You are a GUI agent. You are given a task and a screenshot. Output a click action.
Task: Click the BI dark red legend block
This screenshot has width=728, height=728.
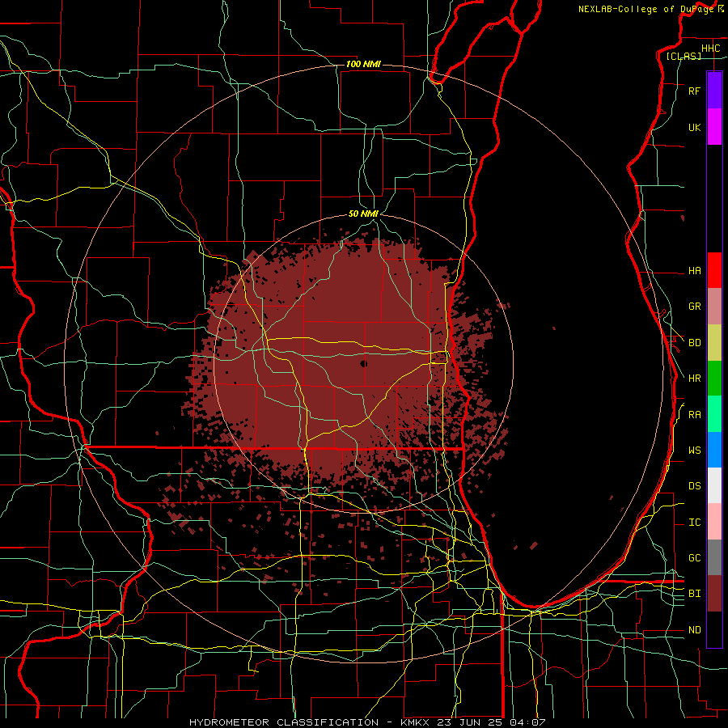click(714, 594)
